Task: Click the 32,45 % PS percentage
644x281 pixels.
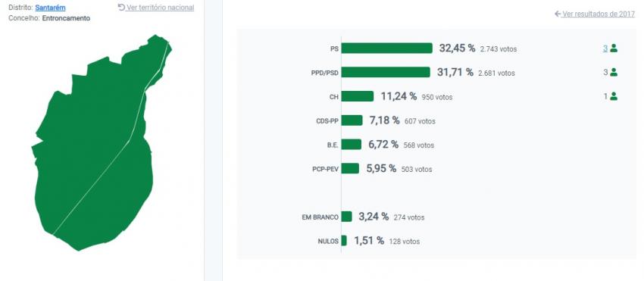Action: tap(457, 48)
